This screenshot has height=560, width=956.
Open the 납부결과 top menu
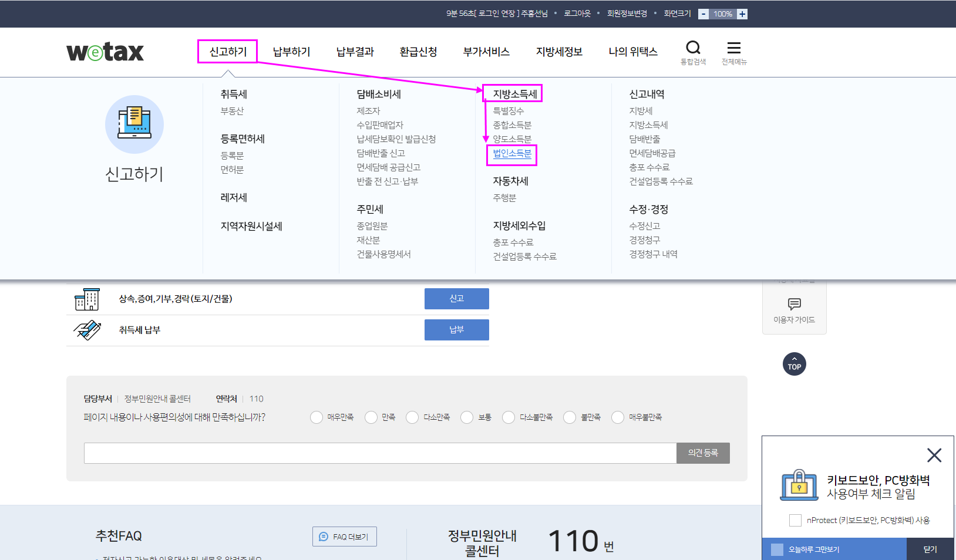(355, 52)
